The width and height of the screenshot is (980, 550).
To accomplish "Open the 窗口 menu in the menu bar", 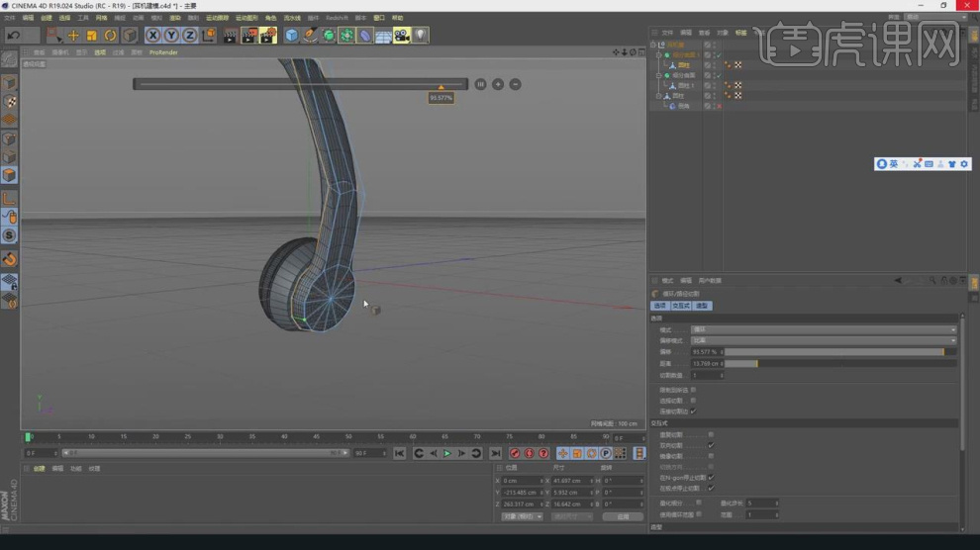I will (379, 18).
